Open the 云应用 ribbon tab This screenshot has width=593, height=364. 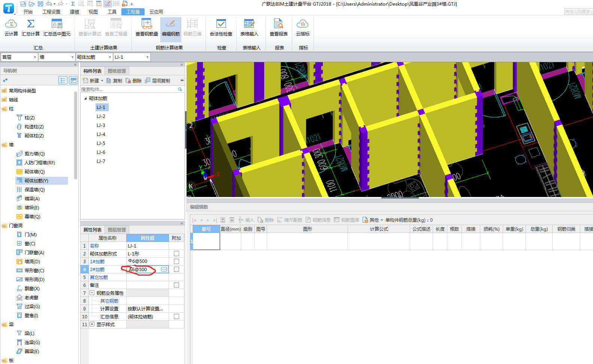point(156,12)
